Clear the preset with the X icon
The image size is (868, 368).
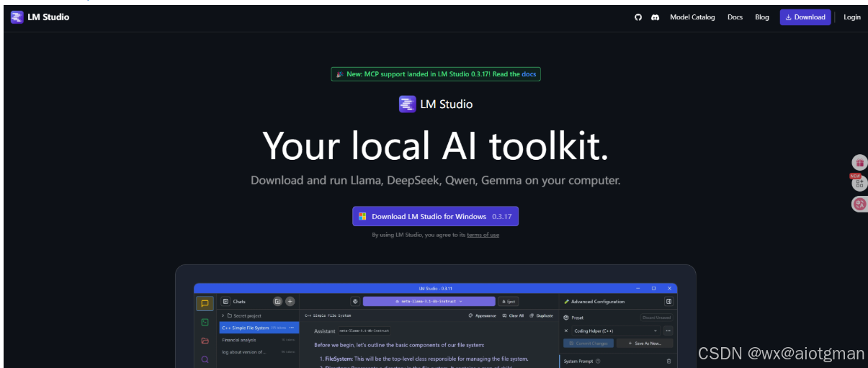(x=565, y=331)
